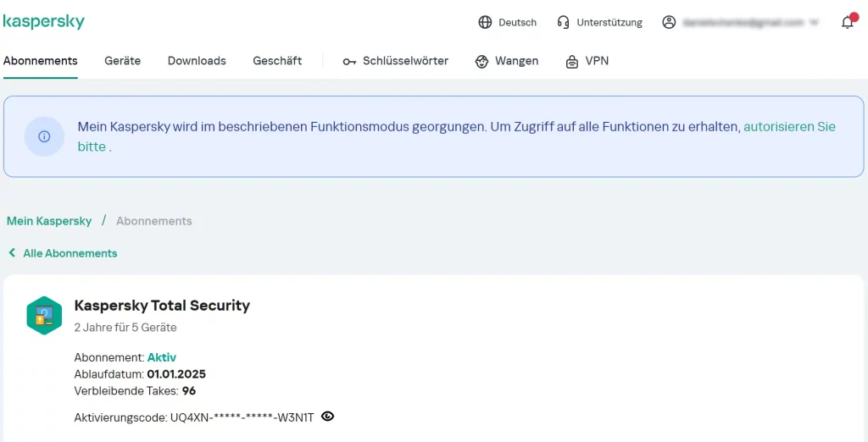Click the VPN lock icon
868x442 pixels.
point(572,62)
